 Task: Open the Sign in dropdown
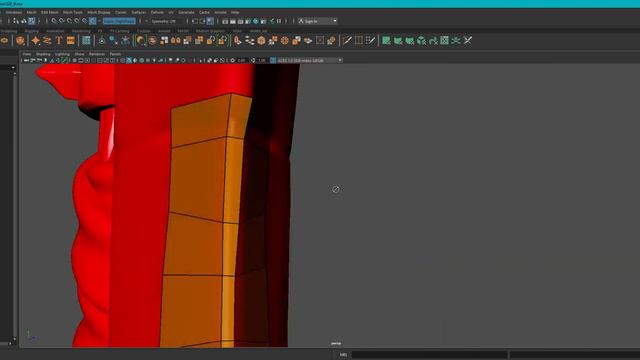pyautogui.click(x=317, y=21)
